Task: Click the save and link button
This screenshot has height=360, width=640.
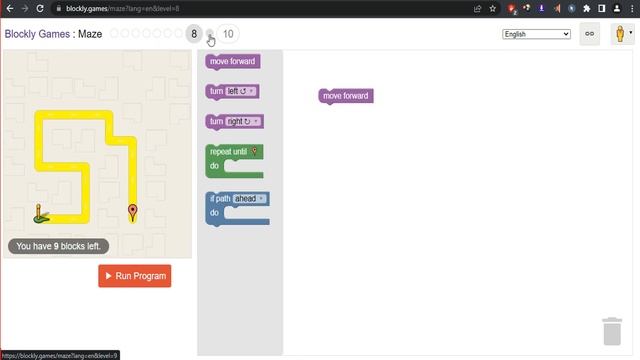Action: pos(590,34)
